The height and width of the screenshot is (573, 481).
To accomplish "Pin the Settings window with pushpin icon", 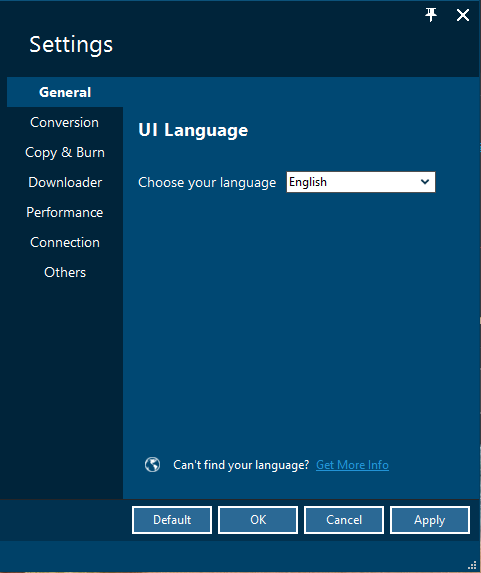I will (x=431, y=15).
